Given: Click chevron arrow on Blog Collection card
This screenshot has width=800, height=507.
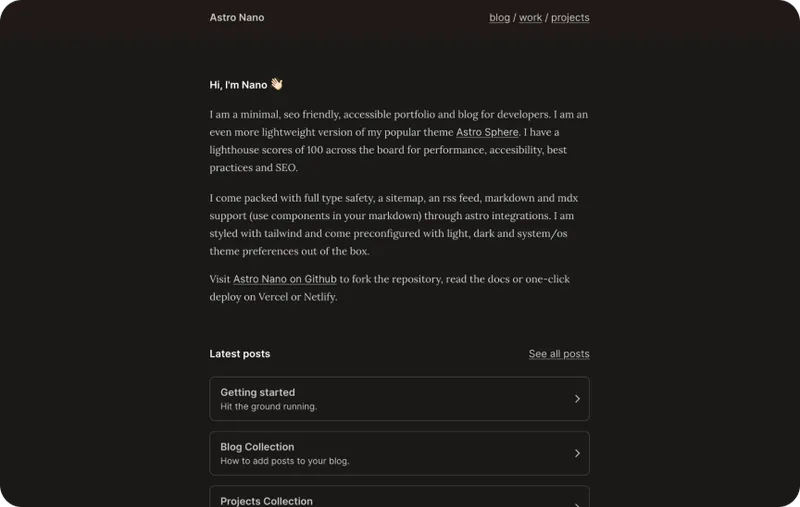Looking at the screenshot, I should tap(577, 453).
